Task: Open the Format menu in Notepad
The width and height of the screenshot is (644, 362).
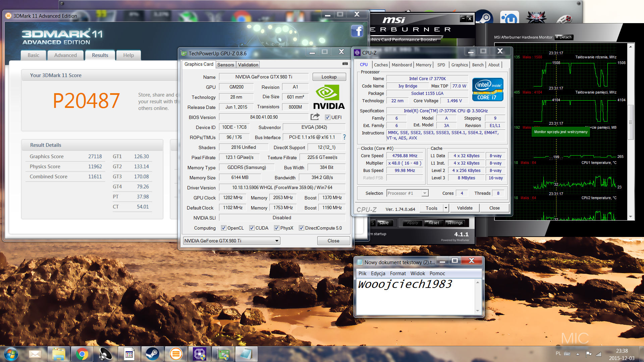Action: (398, 274)
